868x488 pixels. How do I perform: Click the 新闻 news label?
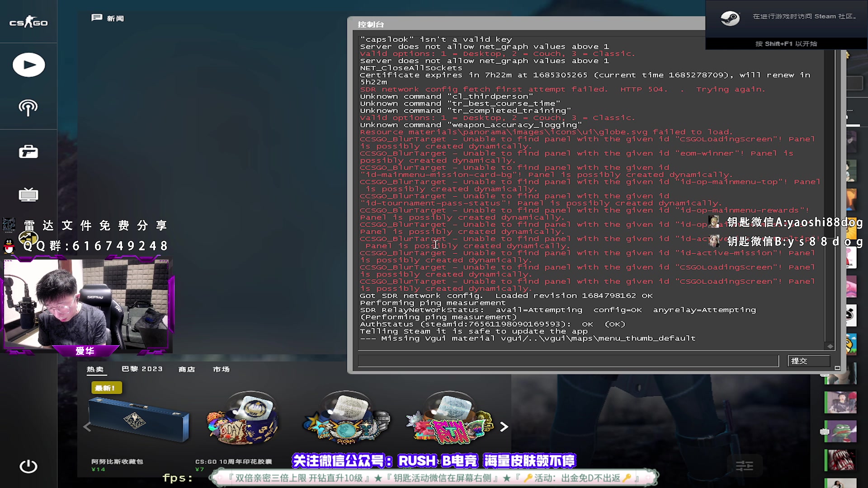(115, 19)
